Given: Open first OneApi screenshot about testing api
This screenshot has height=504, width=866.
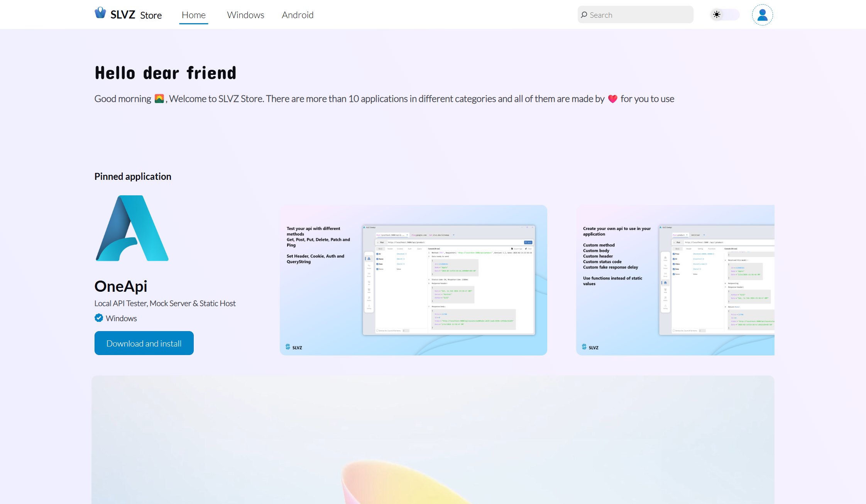Looking at the screenshot, I should (x=413, y=280).
